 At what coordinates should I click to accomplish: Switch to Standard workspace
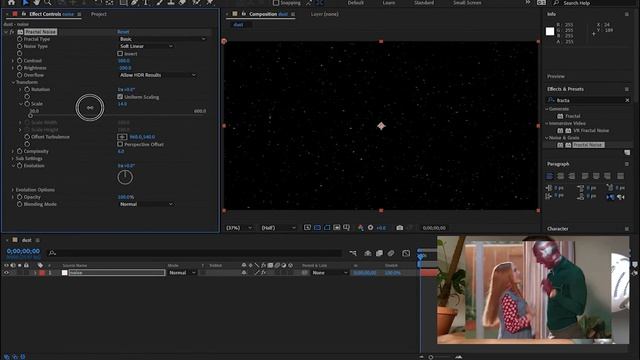pyautogui.click(x=424, y=3)
